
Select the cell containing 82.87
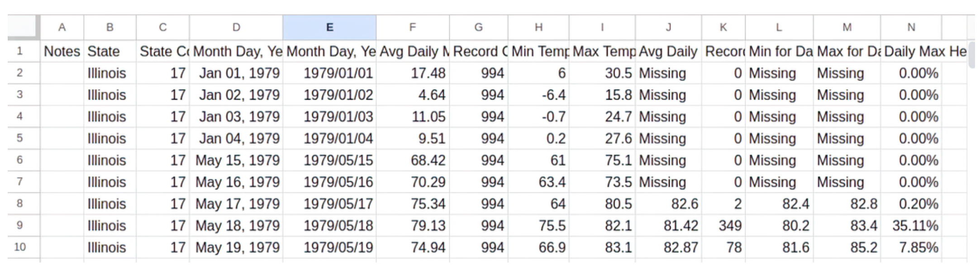pyautogui.click(x=668, y=247)
